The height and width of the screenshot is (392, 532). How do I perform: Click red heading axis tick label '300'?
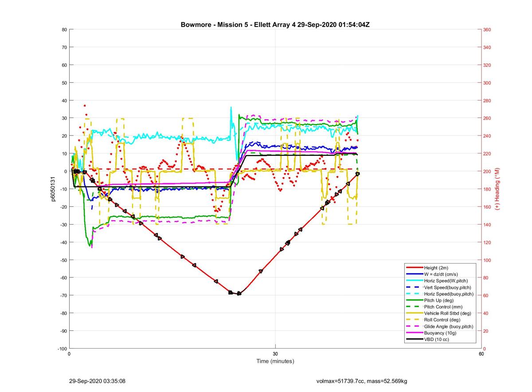487,83
